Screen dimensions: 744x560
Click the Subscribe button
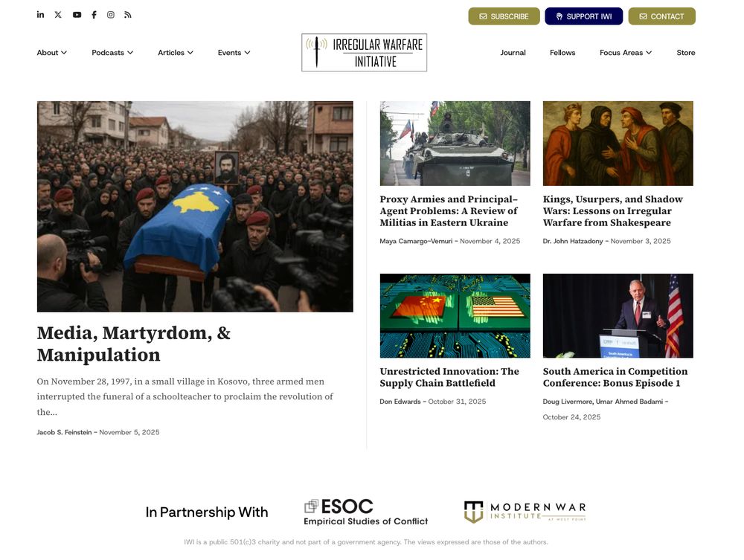click(x=504, y=16)
